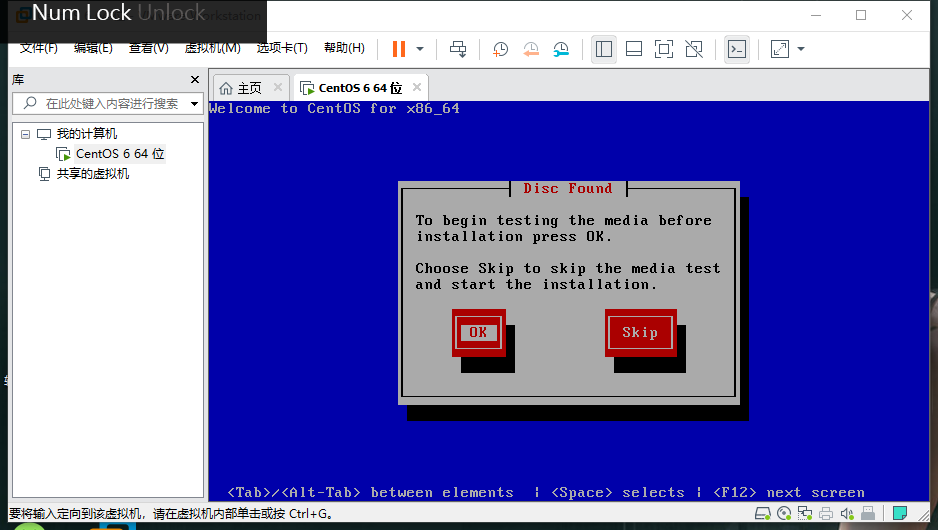This screenshot has width=938, height=530.
Task: Open the 查看(V) menu
Action: click(x=148, y=48)
